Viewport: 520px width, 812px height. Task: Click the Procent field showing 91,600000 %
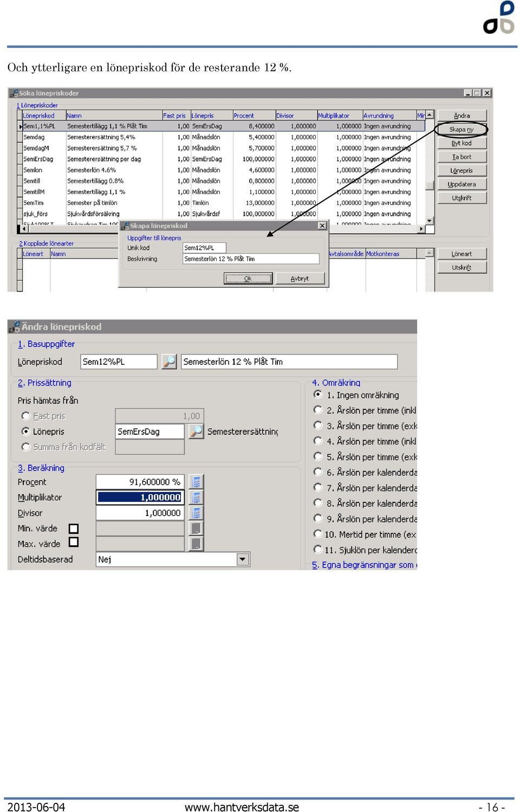(x=140, y=481)
